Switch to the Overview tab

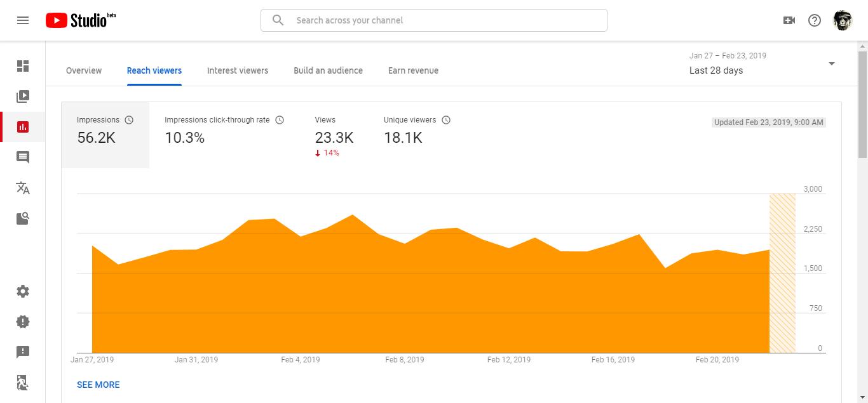click(84, 70)
